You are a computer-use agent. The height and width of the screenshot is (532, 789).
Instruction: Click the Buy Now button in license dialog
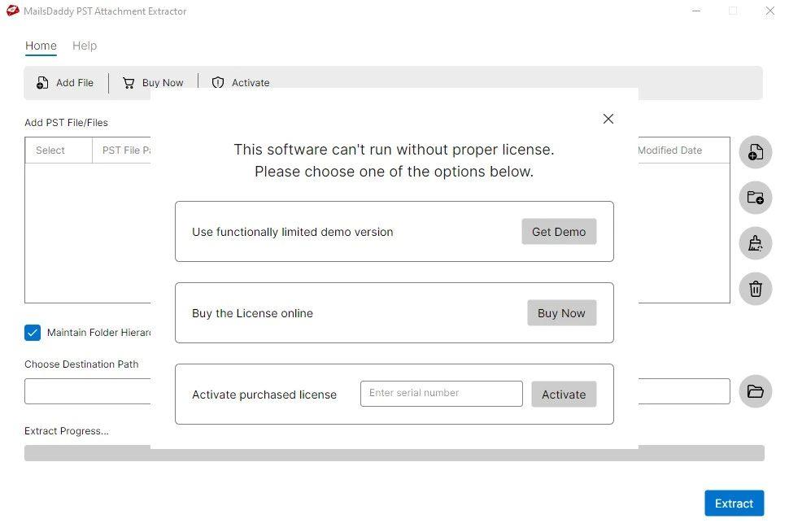[561, 313]
